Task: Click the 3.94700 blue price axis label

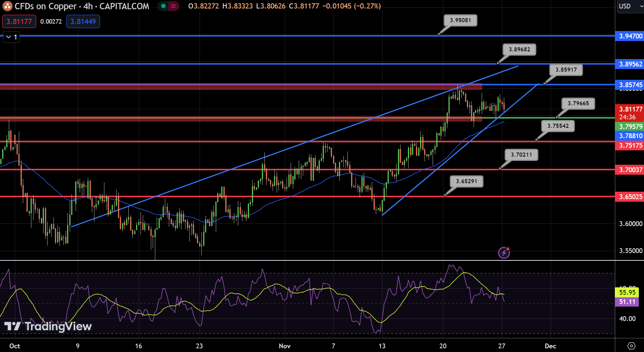Action: click(630, 36)
